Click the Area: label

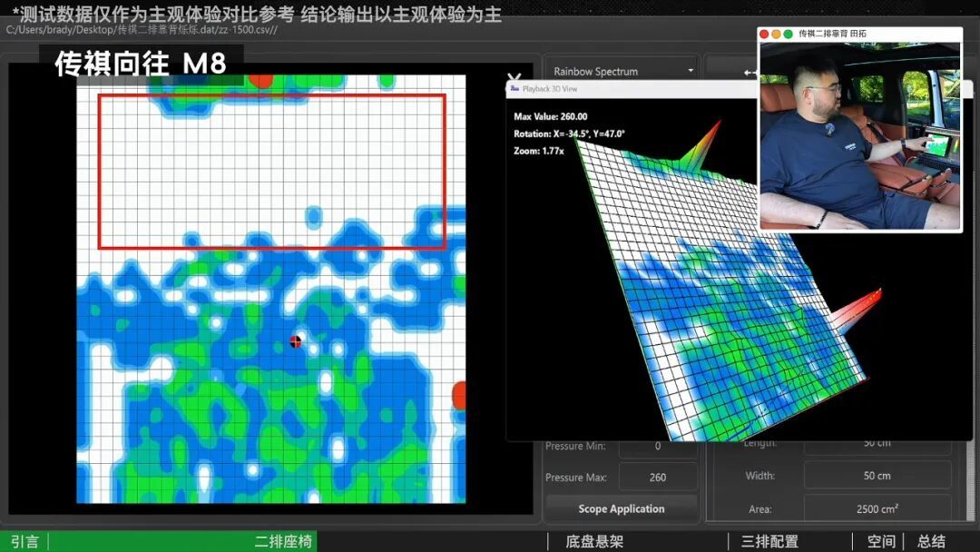pyautogui.click(x=759, y=508)
